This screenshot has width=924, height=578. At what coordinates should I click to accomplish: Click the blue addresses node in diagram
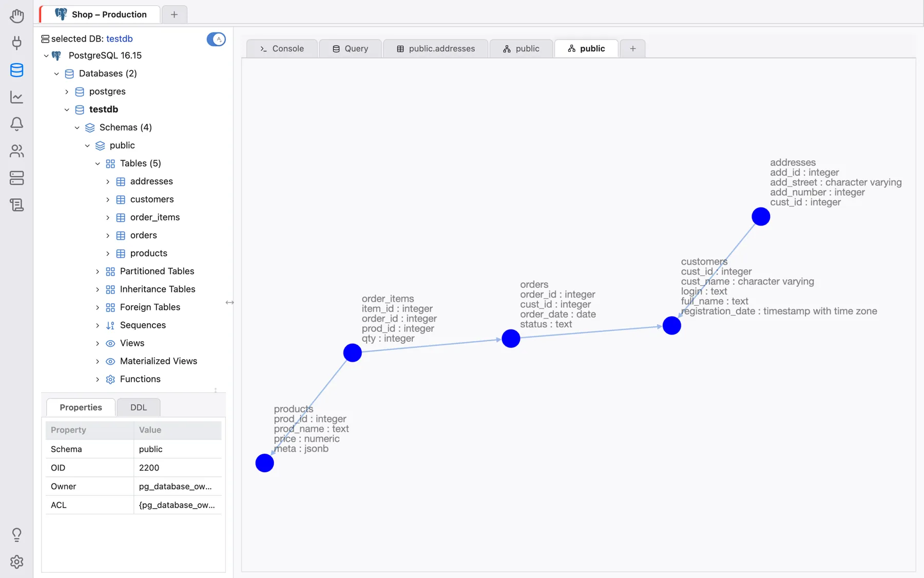[x=761, y=217]
